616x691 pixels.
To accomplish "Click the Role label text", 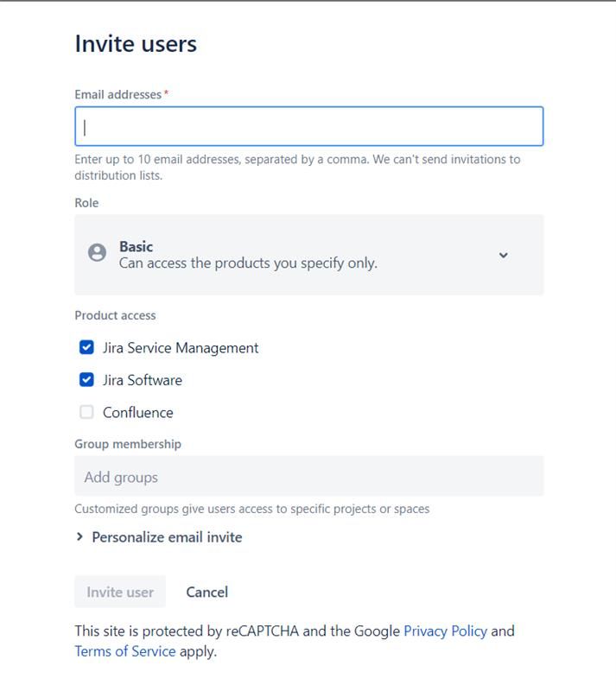I will (x=86, y=203).
